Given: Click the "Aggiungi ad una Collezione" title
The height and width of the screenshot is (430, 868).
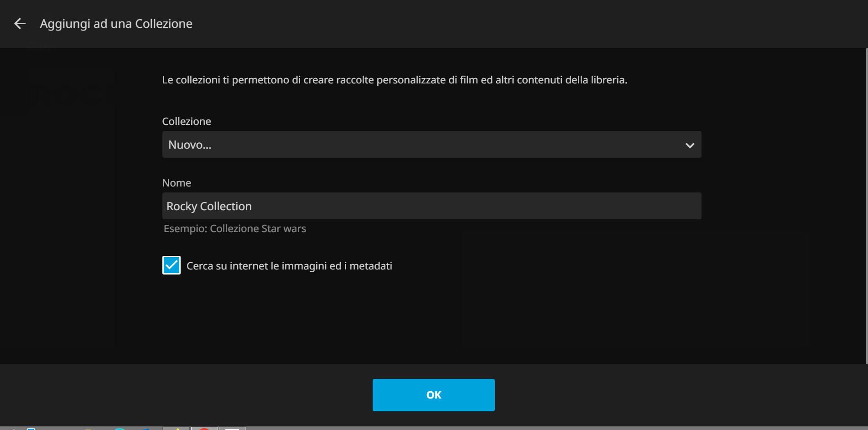Looking at the screenshot, I should [x=116, y=24].
